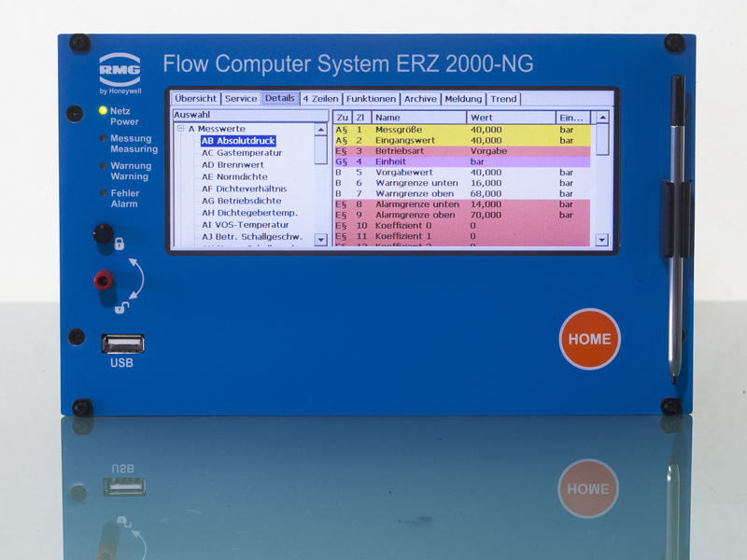Click the 70,000 value cell

486,215
